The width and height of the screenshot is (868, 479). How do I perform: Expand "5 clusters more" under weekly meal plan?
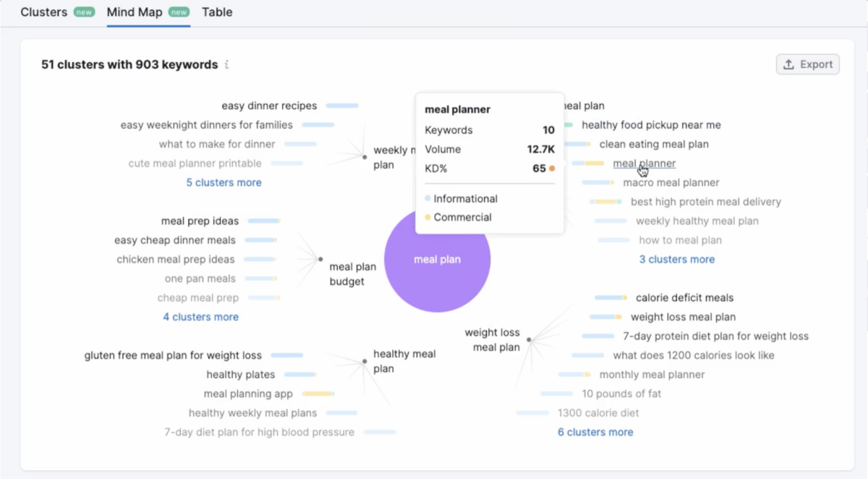pos(224,182)
